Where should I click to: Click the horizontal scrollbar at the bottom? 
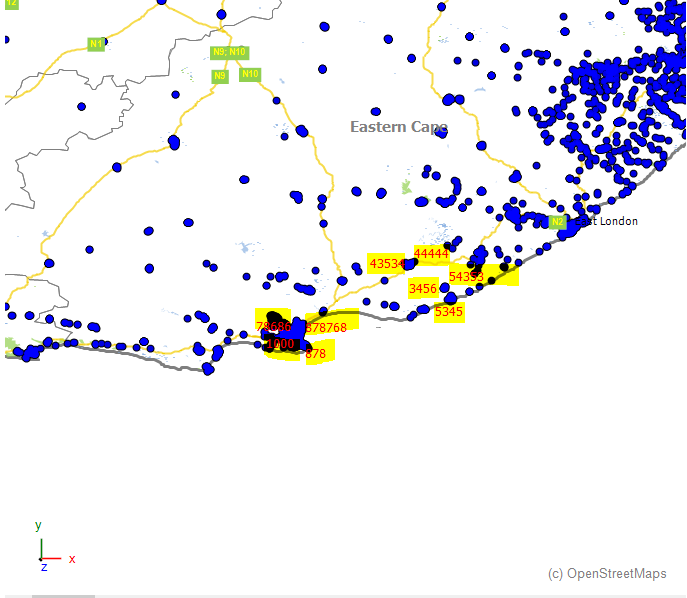(x=62, y=595)
